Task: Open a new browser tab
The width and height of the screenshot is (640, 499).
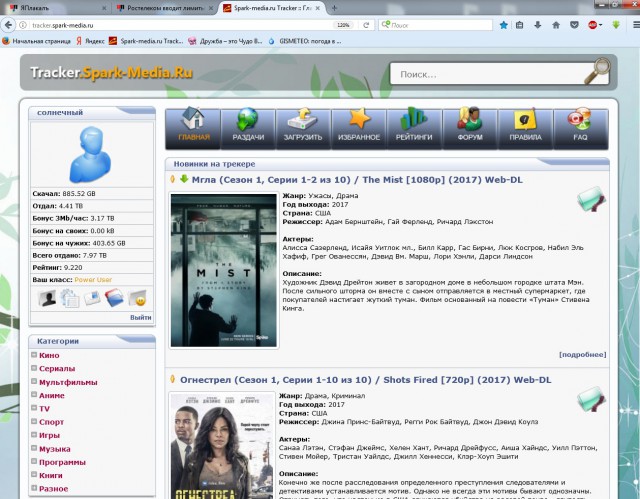Action: tap(334, 8)
